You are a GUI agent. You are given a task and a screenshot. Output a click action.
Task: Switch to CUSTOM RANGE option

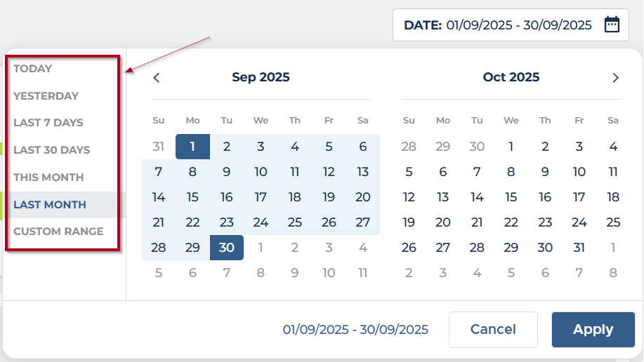58,232
